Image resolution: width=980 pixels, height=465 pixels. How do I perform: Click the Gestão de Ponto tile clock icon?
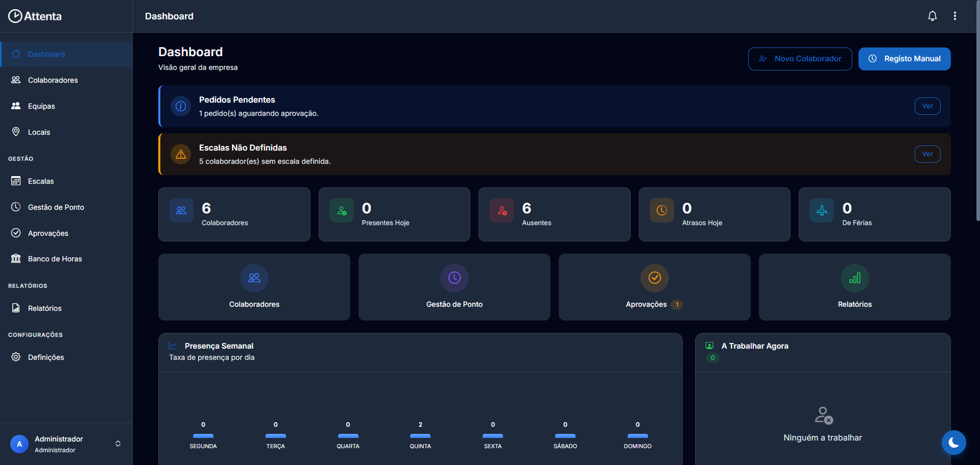click(x=455, y=278)
